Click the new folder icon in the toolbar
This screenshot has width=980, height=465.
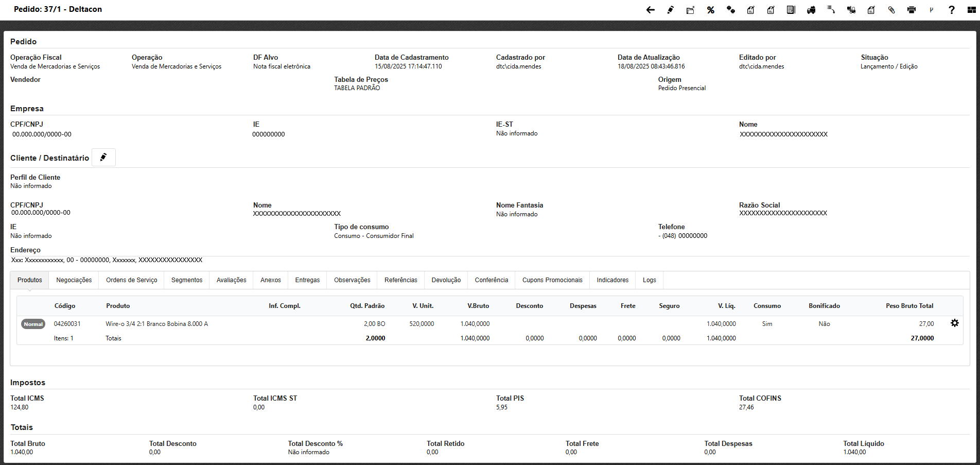click(690, 10)
